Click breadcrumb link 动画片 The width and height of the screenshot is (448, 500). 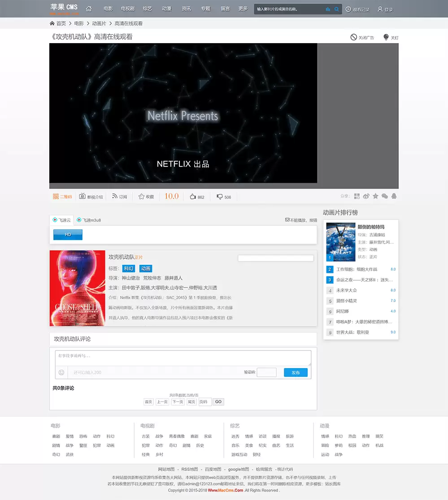(99, 23)
